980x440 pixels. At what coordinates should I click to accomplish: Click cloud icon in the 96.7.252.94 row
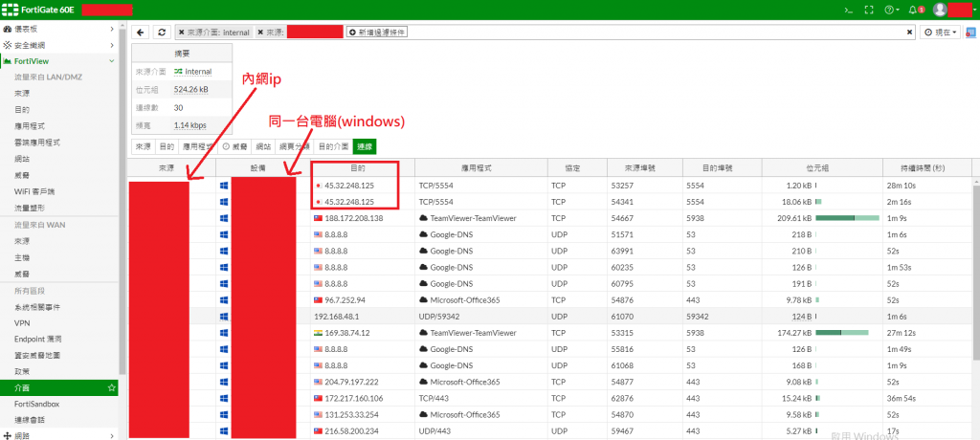(423, 300)
